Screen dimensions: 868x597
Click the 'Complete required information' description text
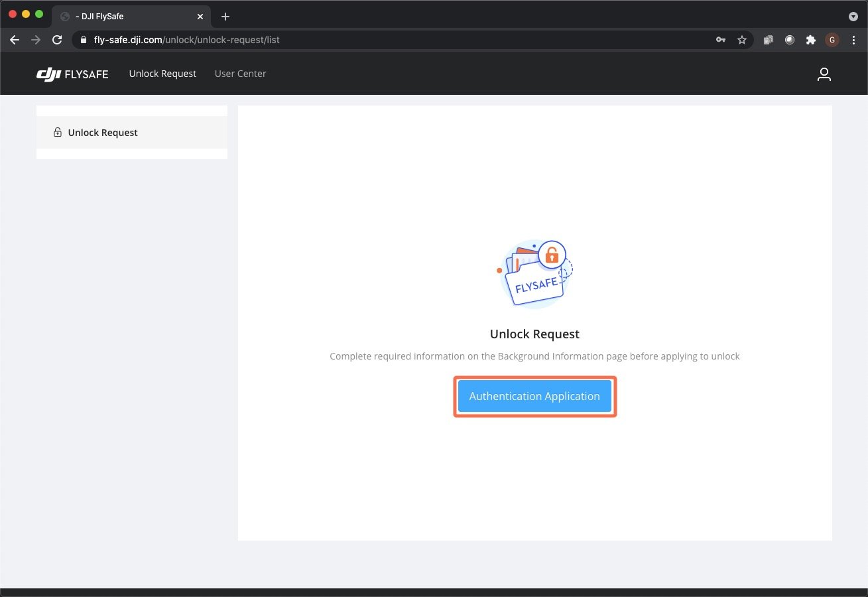click(x=534, y=356)
